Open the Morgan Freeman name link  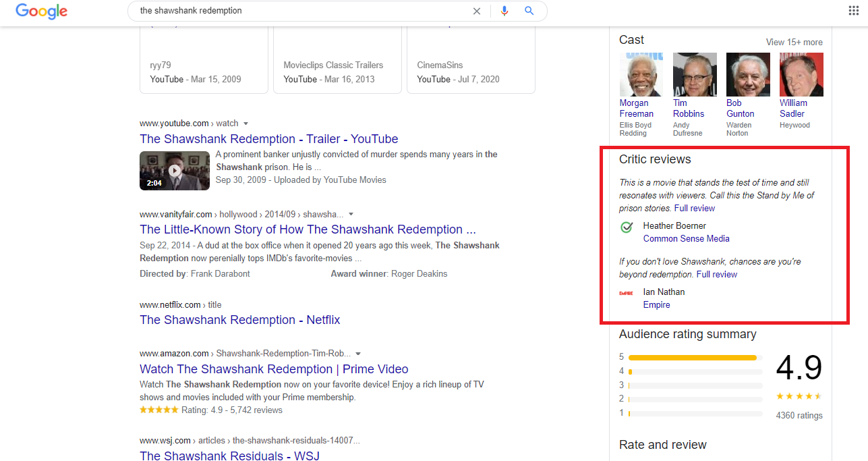pyautogui.click(x=637, y=109)
